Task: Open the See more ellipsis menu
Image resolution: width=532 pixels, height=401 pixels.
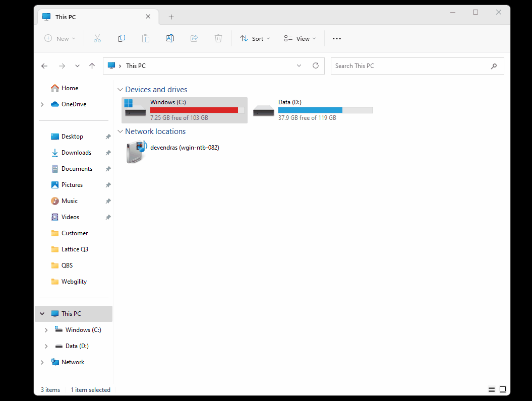Action: click(x=337, y=39)
